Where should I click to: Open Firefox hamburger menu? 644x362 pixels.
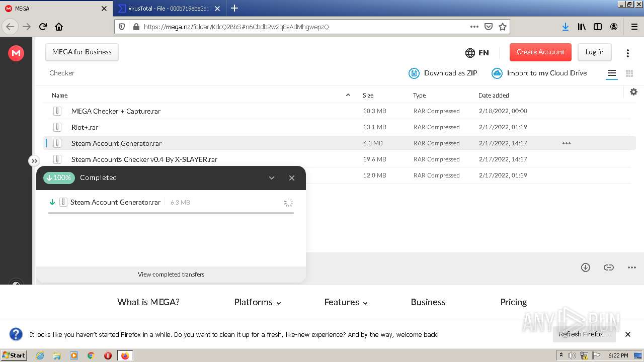pos(634,27)
